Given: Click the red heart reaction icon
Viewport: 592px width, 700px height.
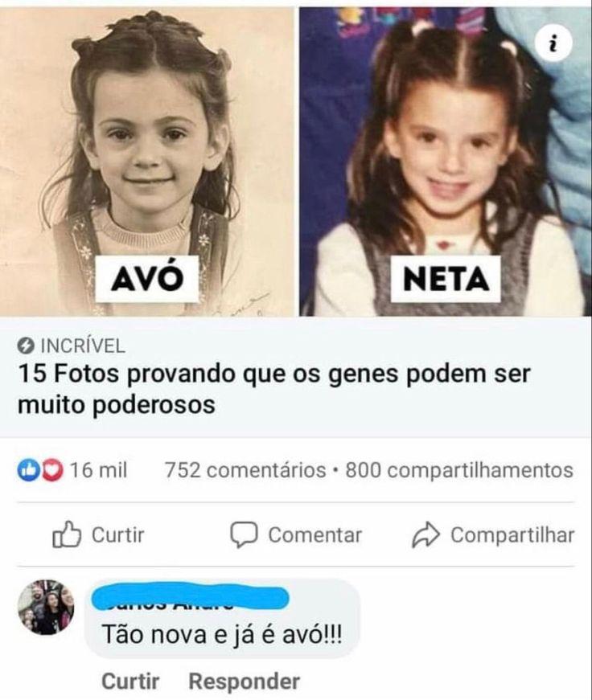Looking at the screenshot, I should pyautogui.click(x=53, y=470).
